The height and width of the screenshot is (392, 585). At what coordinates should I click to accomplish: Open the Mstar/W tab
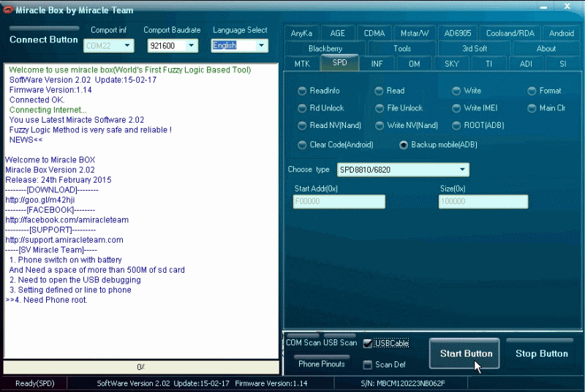pos(415,33)
